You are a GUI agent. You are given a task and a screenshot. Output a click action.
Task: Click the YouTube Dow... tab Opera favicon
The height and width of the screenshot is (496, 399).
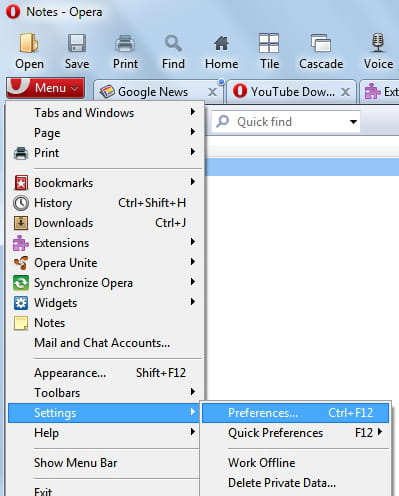pos(240,91)
